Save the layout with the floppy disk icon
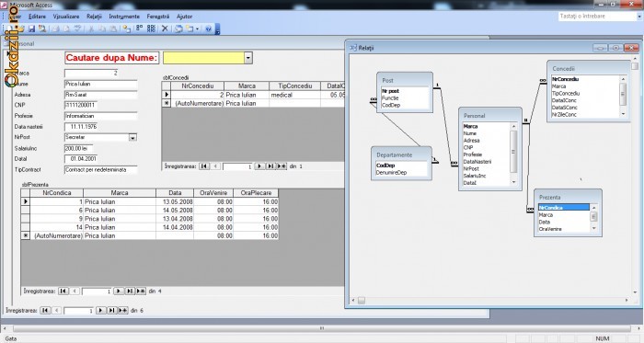Screen dimensions: 644x343 31,29
